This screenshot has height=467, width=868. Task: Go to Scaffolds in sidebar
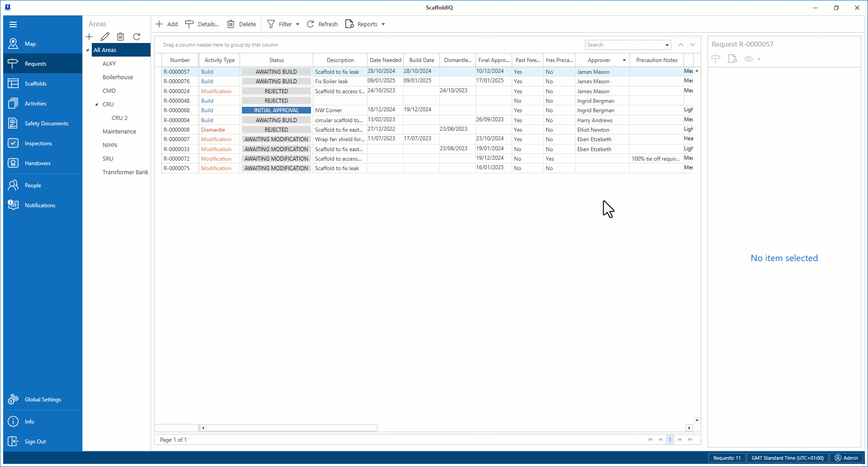click(x=35, y=84)
